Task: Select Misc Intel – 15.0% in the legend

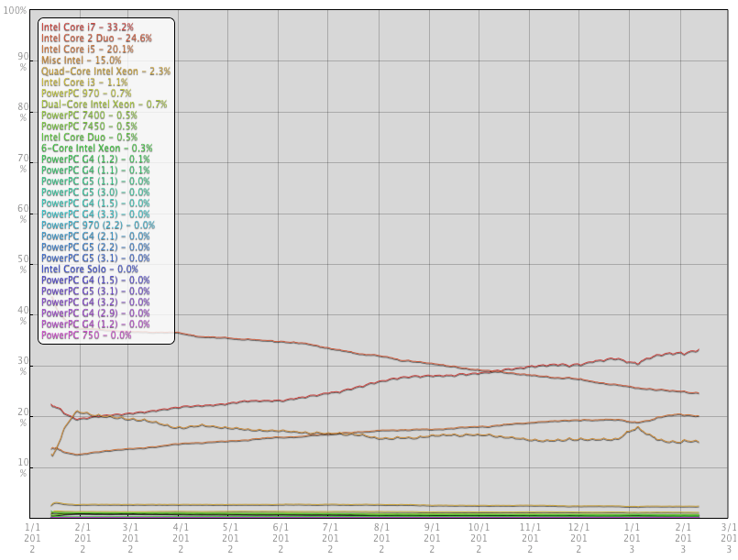Action: [81, 60]
